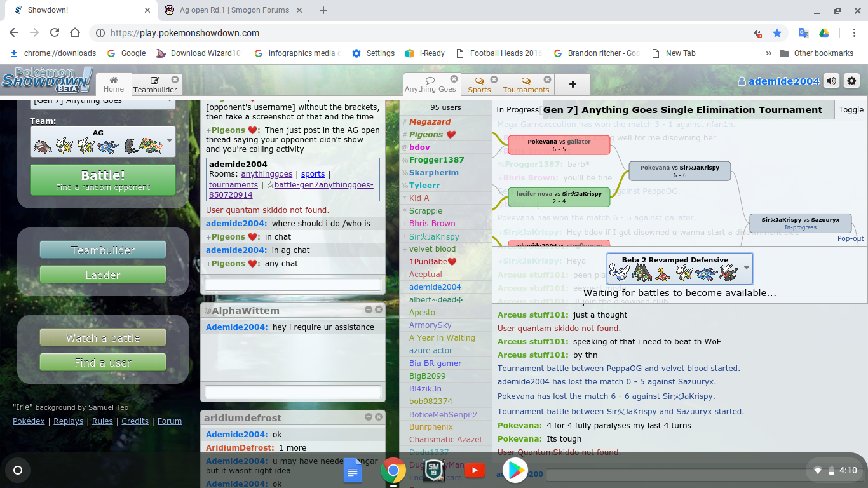Open Football Heads 2016 bookmark
868x488 pixels.
click(x=498, y=53)
